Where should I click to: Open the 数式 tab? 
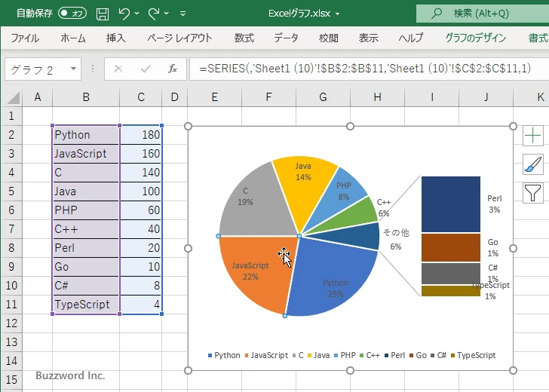[x=244, y=38]
